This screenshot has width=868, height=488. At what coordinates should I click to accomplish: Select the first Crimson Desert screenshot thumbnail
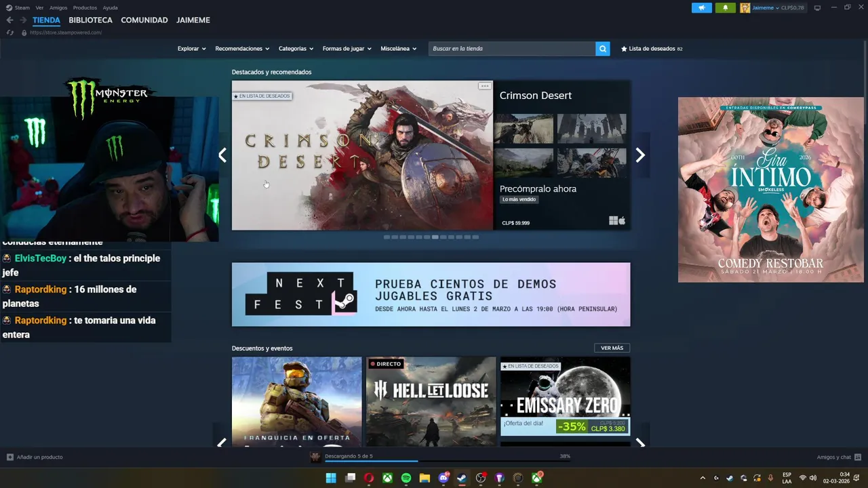[x=524, y=129]
